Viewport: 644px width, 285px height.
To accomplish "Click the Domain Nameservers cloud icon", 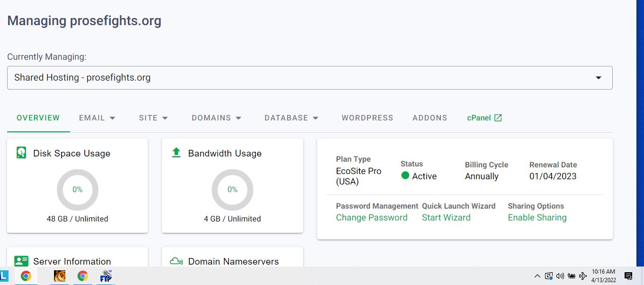I will (176, 261).
